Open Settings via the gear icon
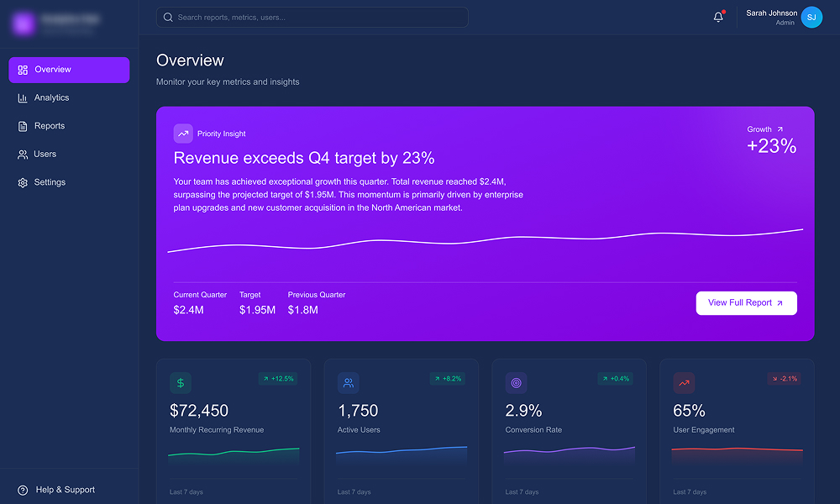840x504 pixels. click(21, 181)
